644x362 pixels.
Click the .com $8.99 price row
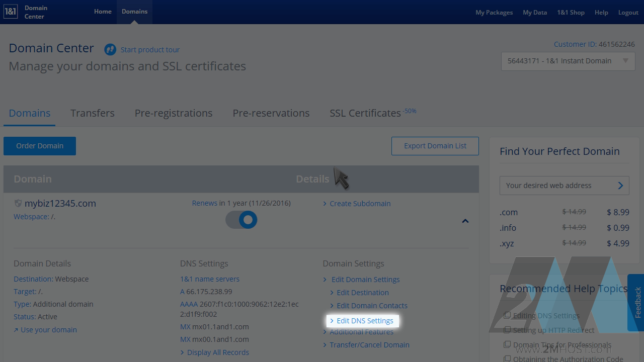[x=565, y=212]
